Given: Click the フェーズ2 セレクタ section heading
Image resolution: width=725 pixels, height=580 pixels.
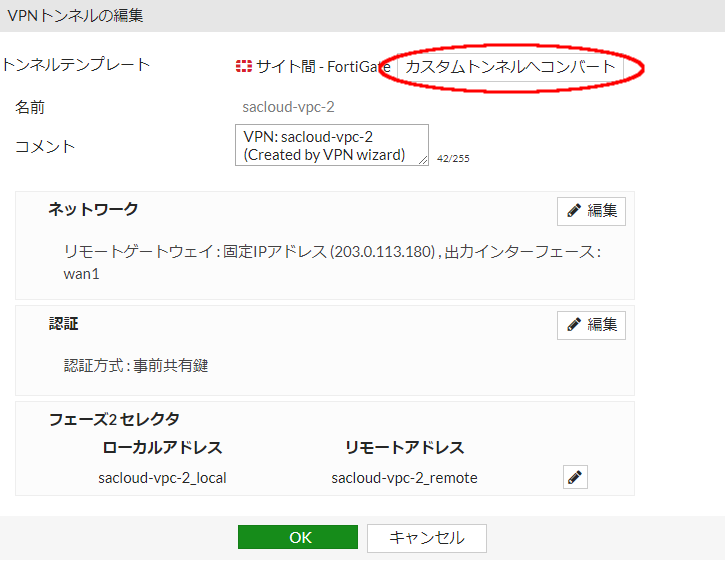Looking at the screenshot, I should 114,419.
